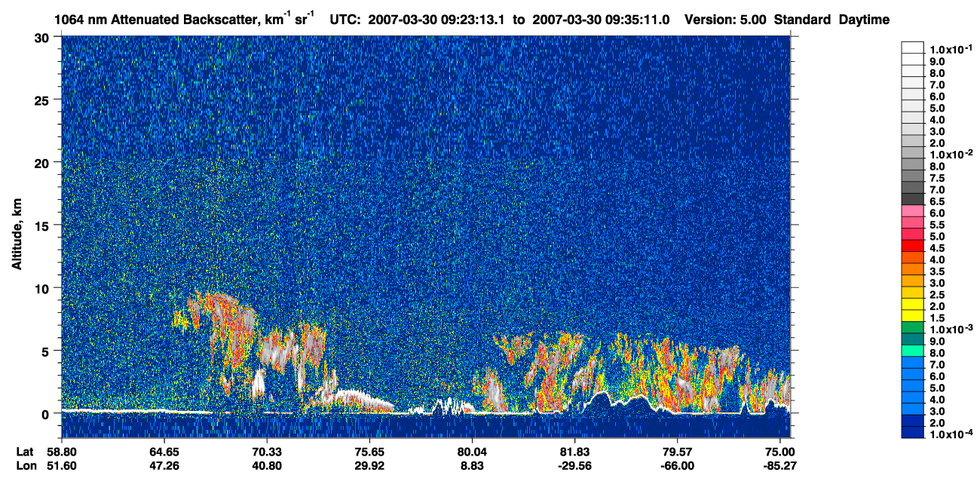Click longitude value '-66.00'
This screenshot has height=503, width=980.
coord(677,465)
